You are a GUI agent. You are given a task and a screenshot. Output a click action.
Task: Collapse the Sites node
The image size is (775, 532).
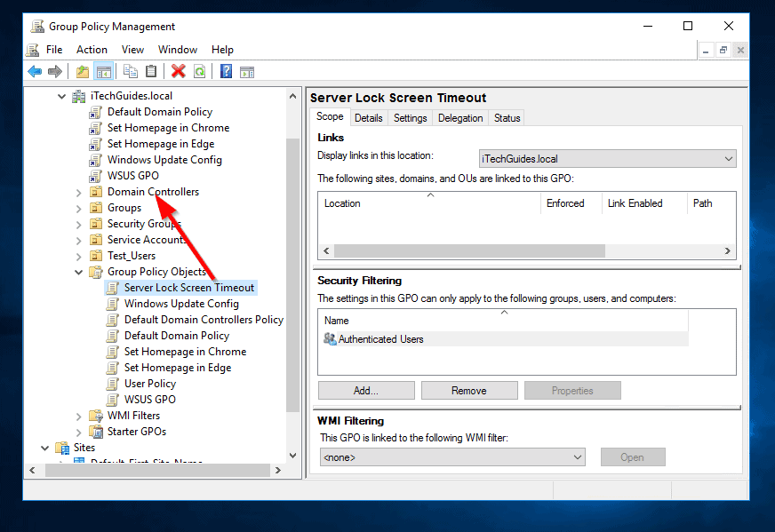click(x=45, y=448)
